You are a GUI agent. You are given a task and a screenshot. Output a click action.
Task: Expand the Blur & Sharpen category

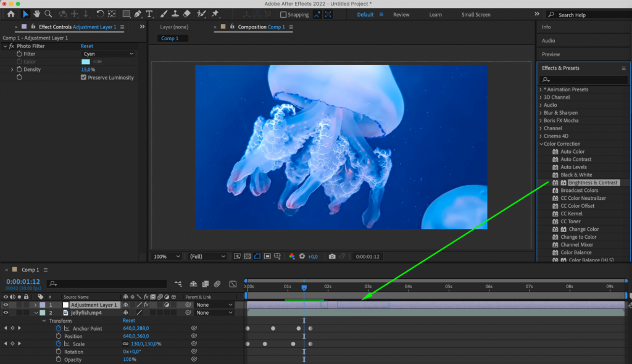pyautogui.click(x=541, y=112)
